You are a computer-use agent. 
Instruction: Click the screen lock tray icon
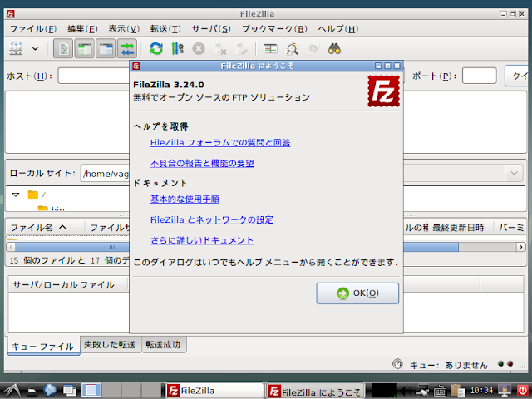coord(505,391)
